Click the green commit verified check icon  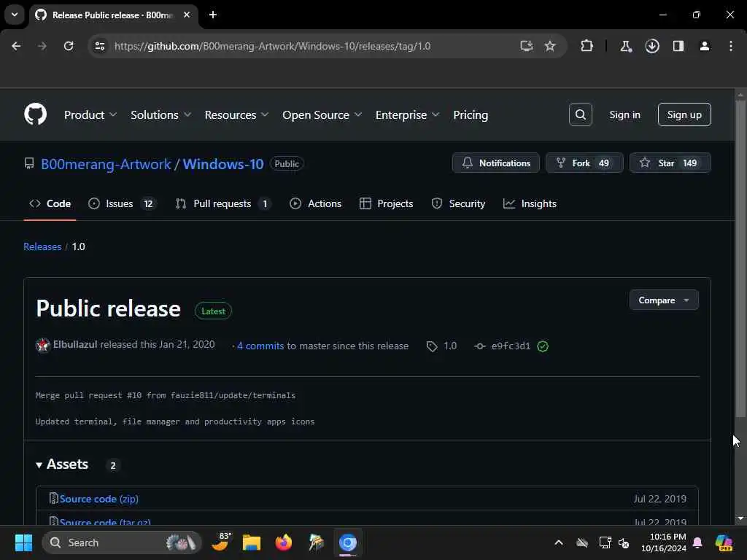(x=543, y=346)
